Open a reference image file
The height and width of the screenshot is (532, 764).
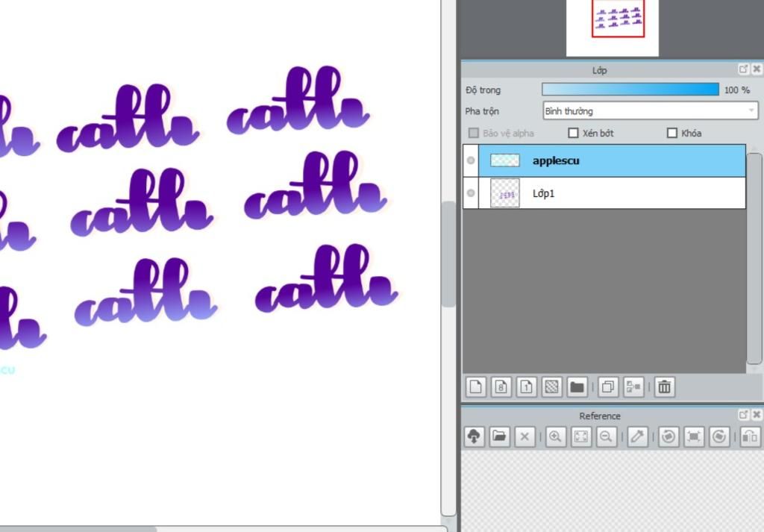499,436
